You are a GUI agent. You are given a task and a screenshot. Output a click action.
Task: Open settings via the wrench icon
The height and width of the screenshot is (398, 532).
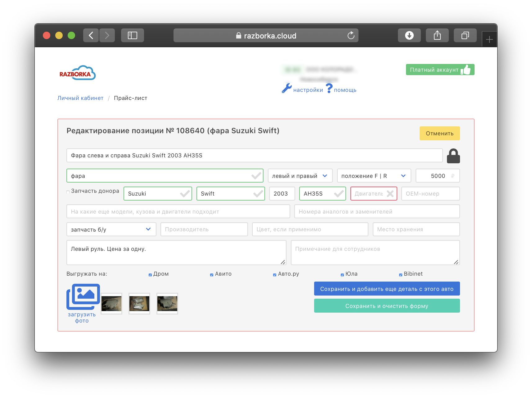pos(286,88)
